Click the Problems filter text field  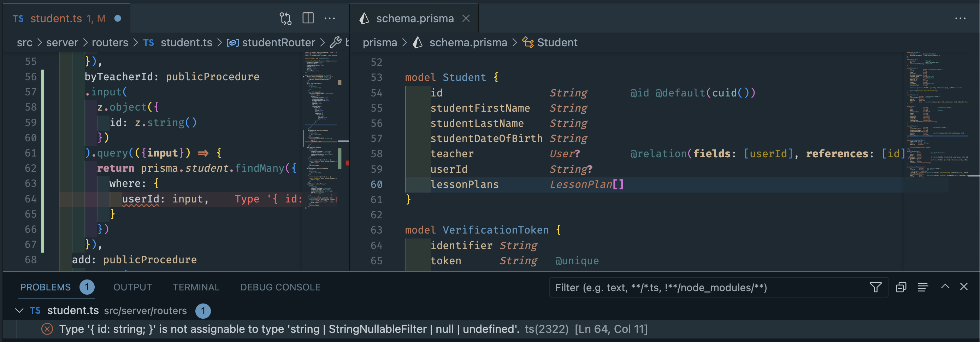coord(708,287)
